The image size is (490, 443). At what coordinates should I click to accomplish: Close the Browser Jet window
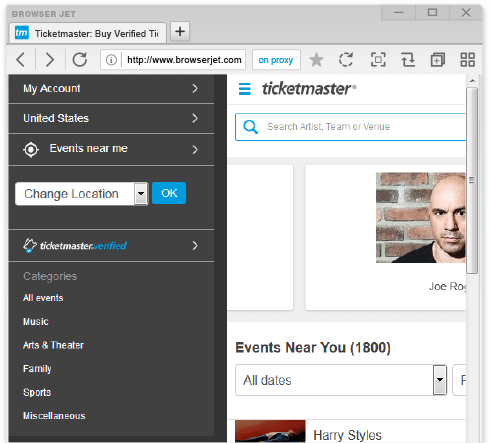tap(466, 13)
